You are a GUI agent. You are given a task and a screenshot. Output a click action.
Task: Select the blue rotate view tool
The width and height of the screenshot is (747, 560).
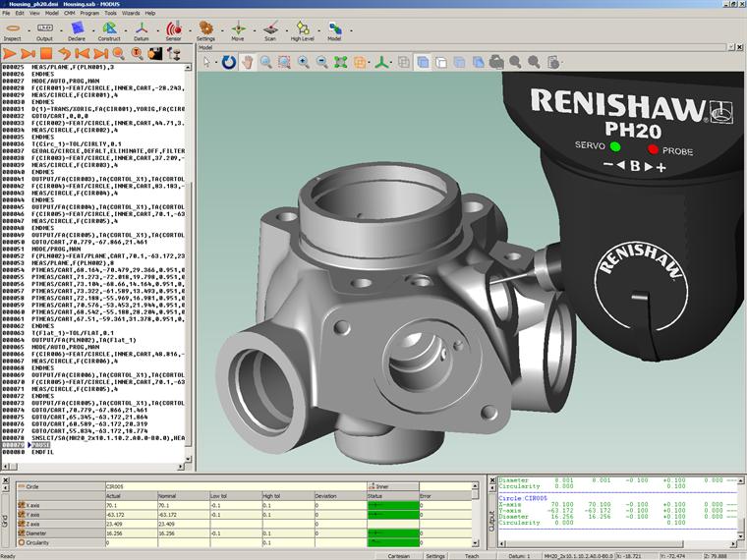pos(229,62)
